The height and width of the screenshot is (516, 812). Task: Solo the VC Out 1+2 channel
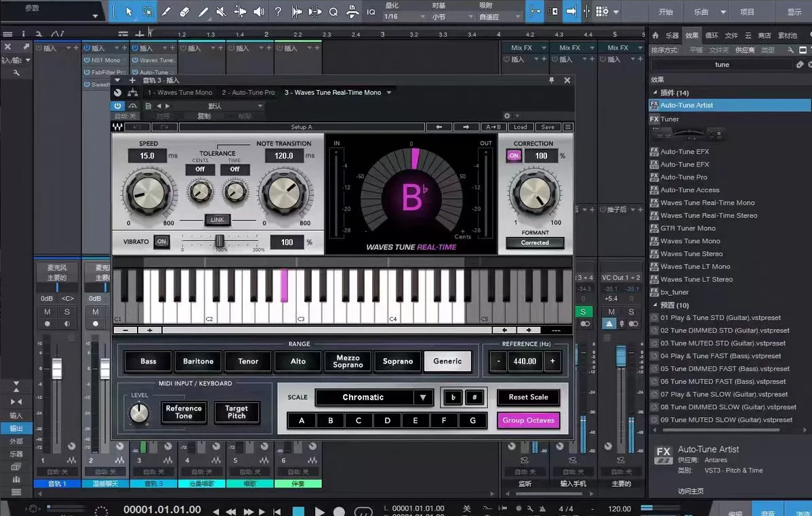[631, 311]
